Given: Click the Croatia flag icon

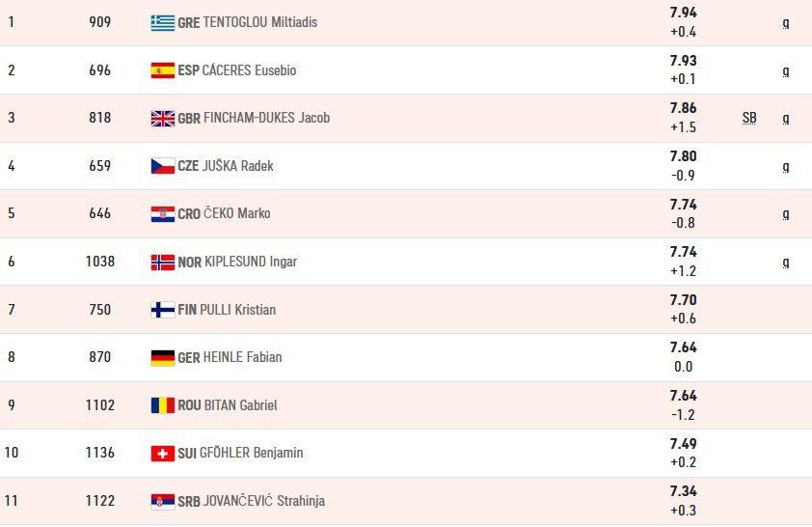Looking at the screenshot, I should [163, 214].
